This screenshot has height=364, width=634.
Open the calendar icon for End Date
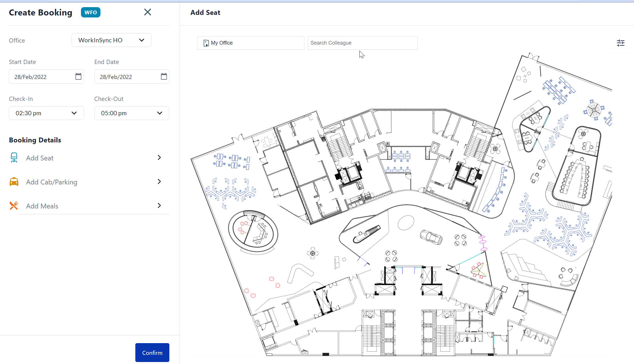coord(163,76)
